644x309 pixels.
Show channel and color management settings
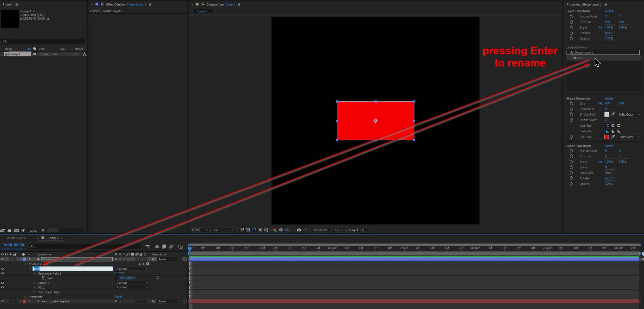[x=275, y=230]
